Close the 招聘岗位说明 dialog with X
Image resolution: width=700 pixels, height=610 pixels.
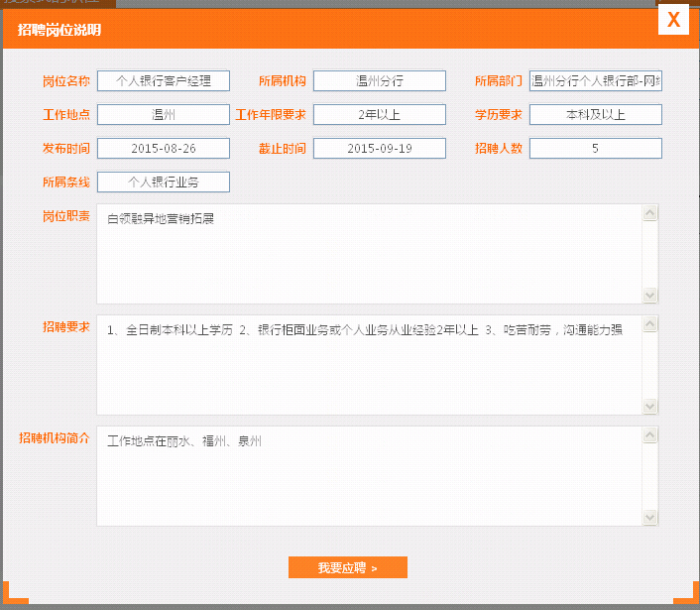[x=673, y=20]
